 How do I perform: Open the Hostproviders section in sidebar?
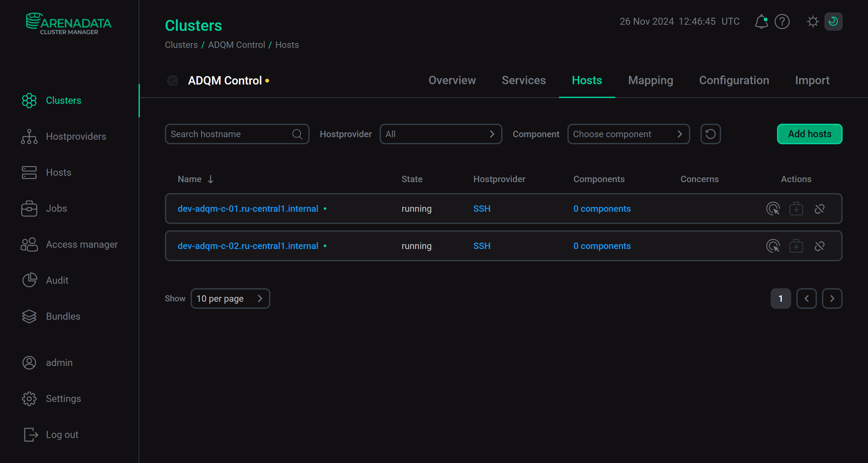click(x=76, y=136)
